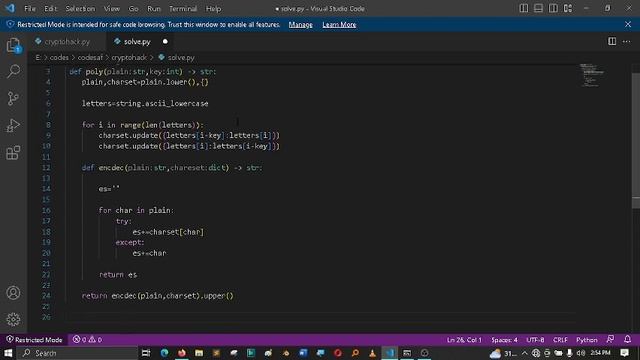Open the Manage gear icon
640x360 pixels.
click(x=13, y=319)
